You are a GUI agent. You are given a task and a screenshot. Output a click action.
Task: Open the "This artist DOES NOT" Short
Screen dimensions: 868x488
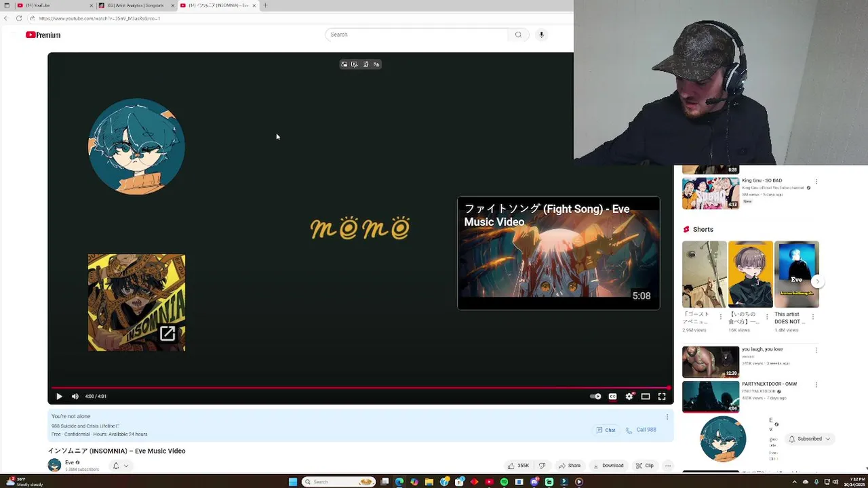click(x=797, y=274)
